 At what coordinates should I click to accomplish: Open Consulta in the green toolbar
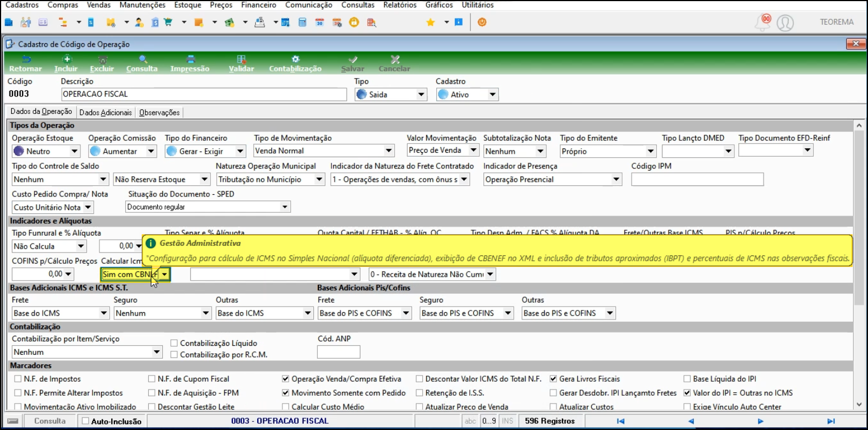142,63
